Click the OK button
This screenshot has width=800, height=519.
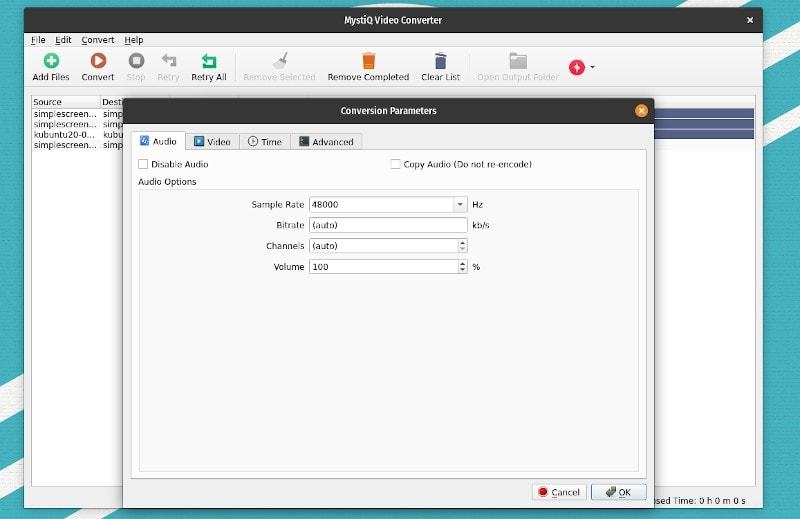click(x=618, y=492)
